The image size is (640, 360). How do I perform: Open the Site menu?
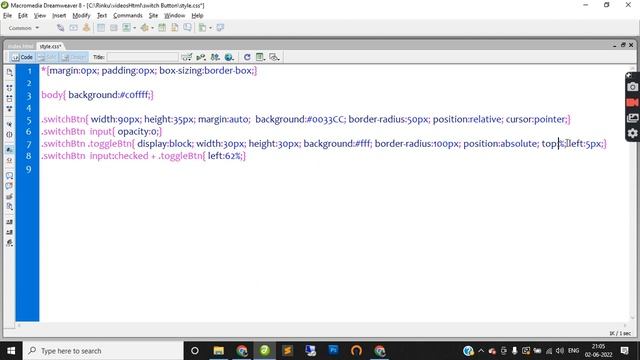click(153, 16)
